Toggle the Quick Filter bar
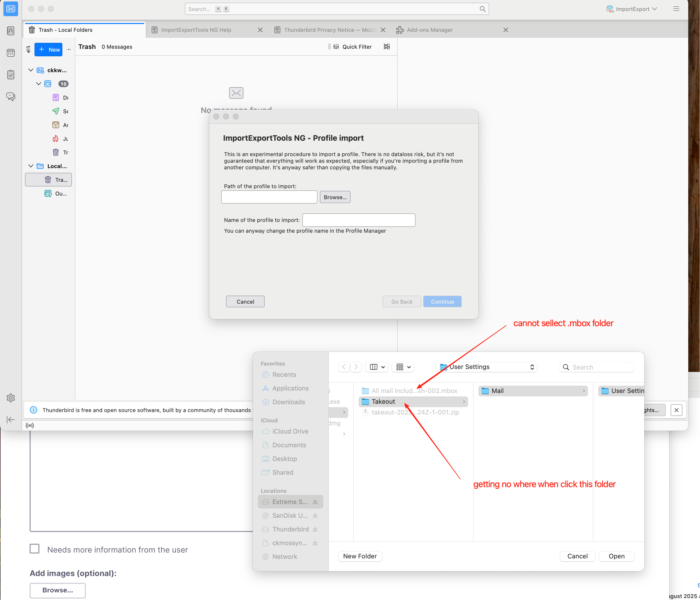This screenshot has width=700, height=600. (x=352, y=47)
